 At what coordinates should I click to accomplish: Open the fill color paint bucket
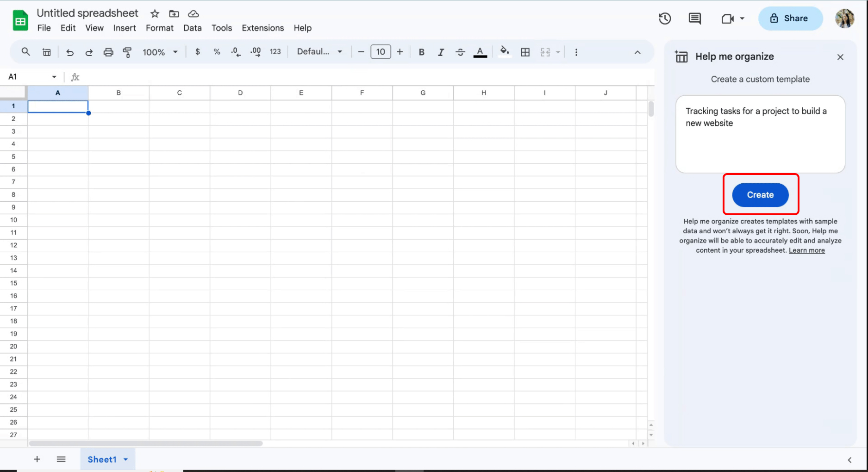coord(505,51)
